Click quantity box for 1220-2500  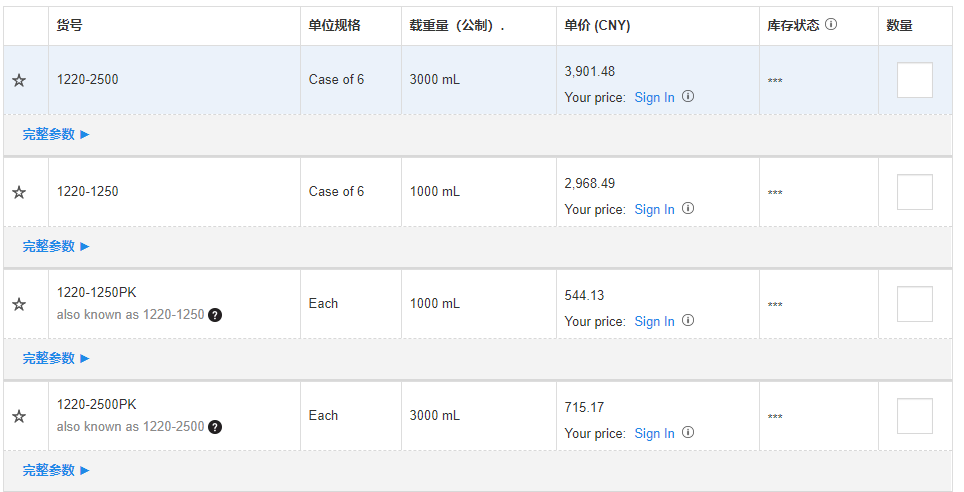(914, 80)
